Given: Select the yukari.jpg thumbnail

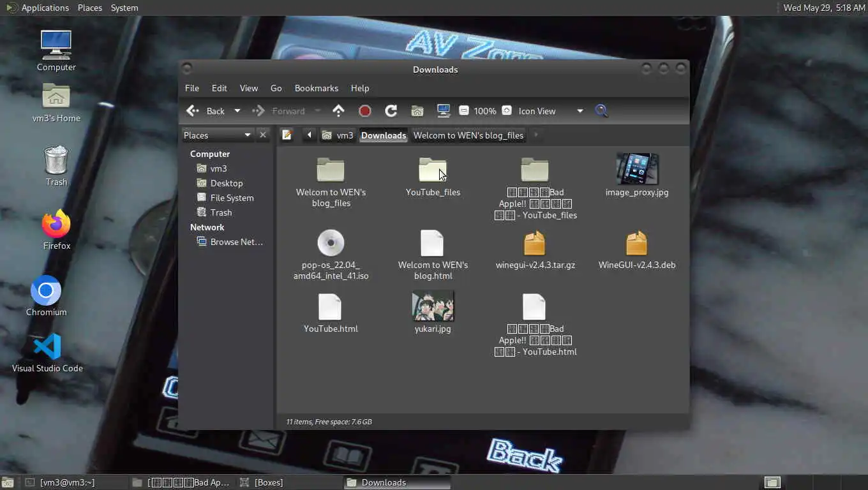Looking at the screenshot, I should pyautogui.click(x=433, y=306).
